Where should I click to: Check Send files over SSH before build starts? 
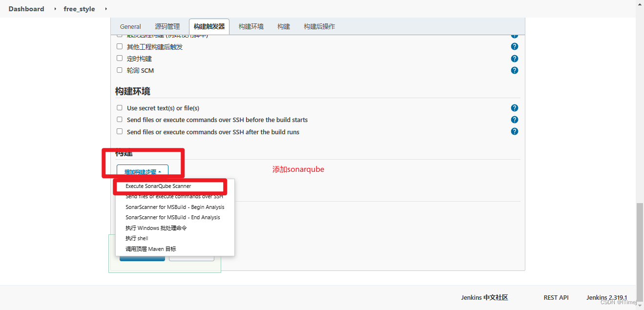(x=120, y=119)
